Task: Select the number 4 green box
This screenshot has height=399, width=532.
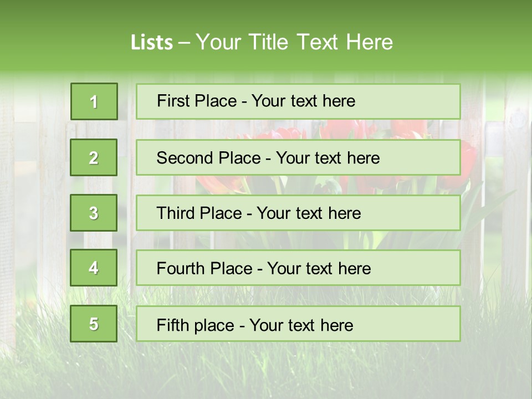Action: tap(94, 268)
